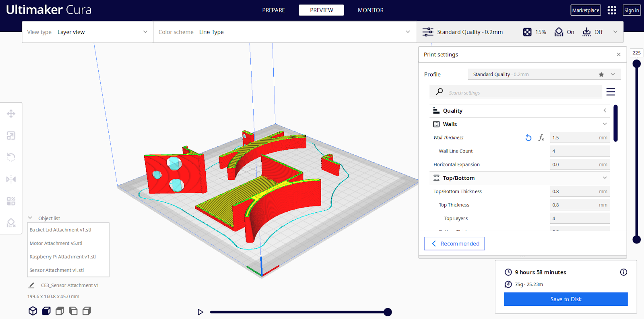Click the settings list scrollbar
The image size is (644, 319).
pyautogui.click(x=615, y=123)
